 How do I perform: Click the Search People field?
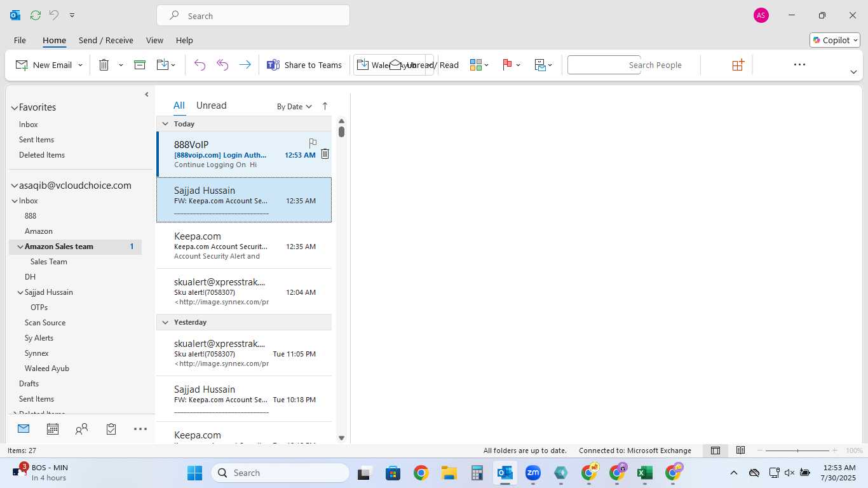pyautogui.click(x=604, y=65)
